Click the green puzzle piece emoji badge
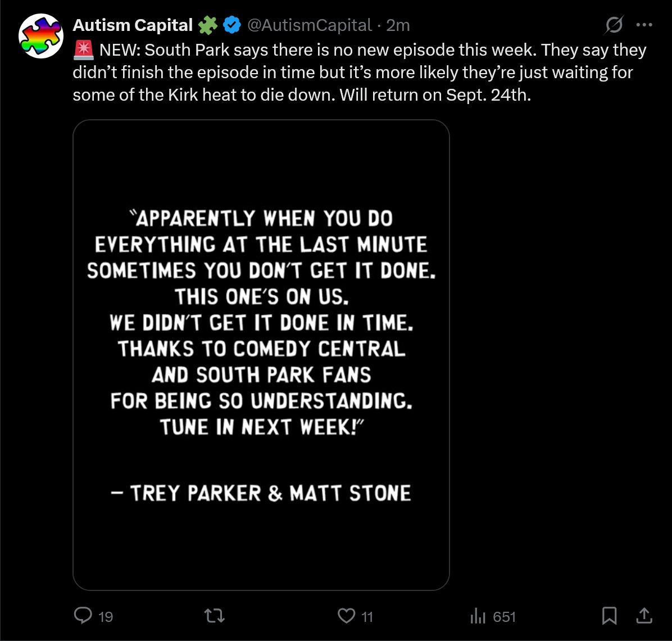The image size is (672, 641). coord(208,25)
